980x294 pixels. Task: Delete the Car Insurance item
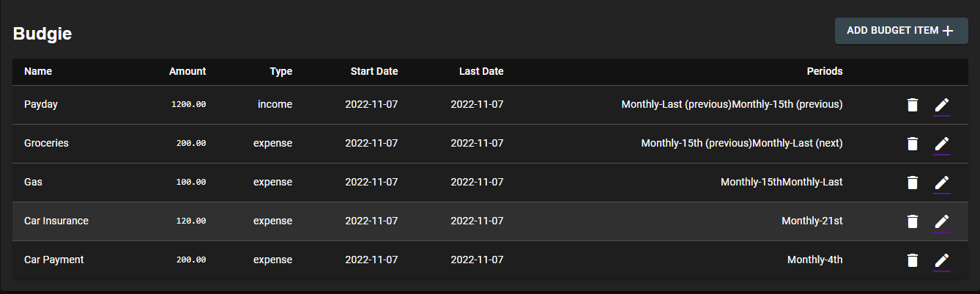pos(912,221)
